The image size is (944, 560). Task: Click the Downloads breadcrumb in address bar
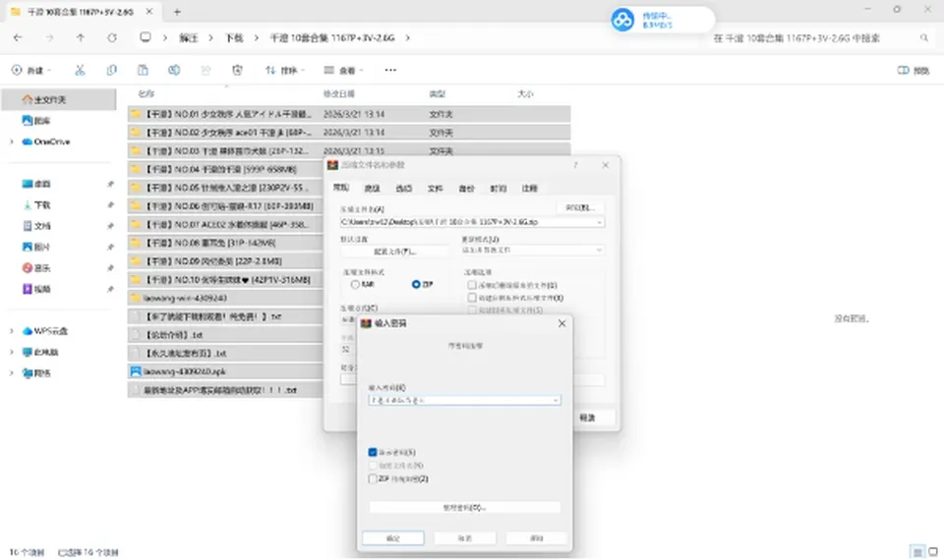(x=234, y=38)
